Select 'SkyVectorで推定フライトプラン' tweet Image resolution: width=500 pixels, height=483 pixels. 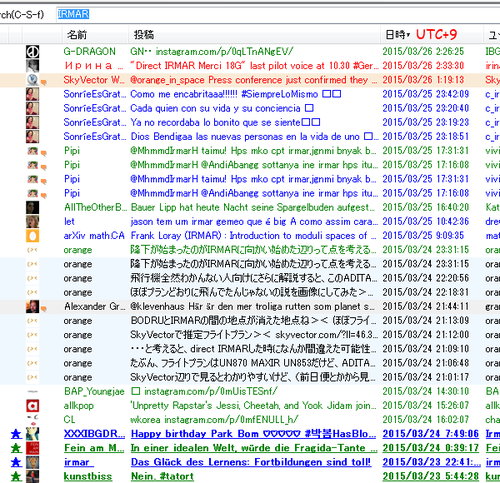[x=254, y=335]
